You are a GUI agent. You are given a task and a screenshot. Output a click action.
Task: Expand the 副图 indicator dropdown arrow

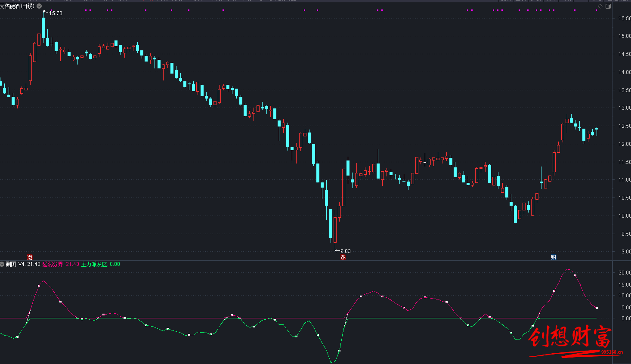pyautogui.click(x=2, y=264)
